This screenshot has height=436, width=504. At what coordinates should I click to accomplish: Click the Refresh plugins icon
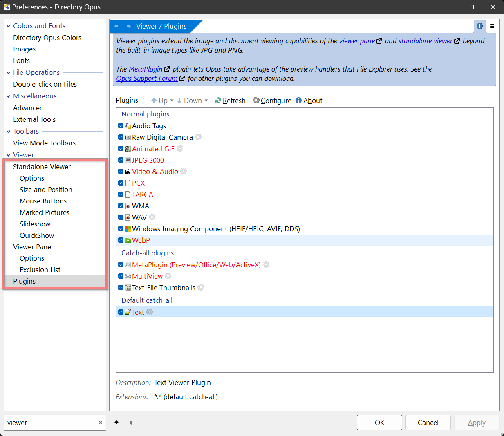(218, 101)
